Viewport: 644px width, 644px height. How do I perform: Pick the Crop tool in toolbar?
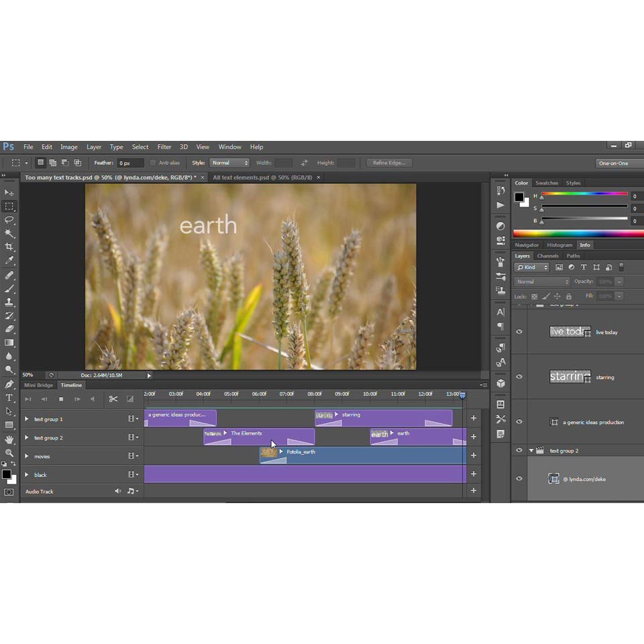click(x=9, y=247)
